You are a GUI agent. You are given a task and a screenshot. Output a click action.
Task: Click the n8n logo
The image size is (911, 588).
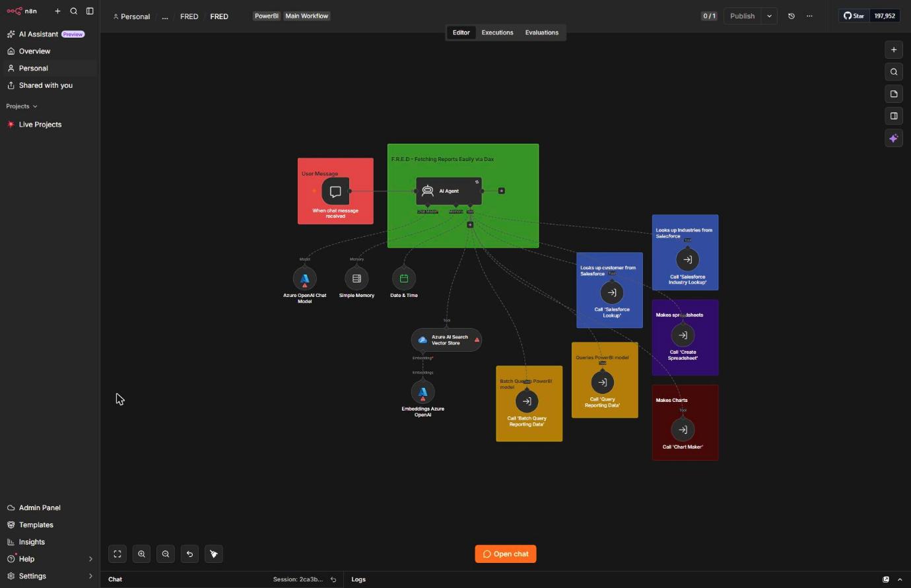tap(22, 11)
